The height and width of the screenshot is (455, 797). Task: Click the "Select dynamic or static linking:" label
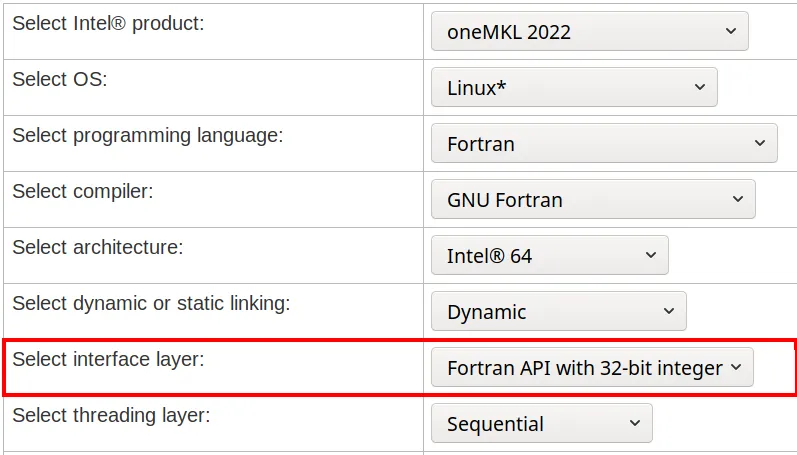coord(151,303)
